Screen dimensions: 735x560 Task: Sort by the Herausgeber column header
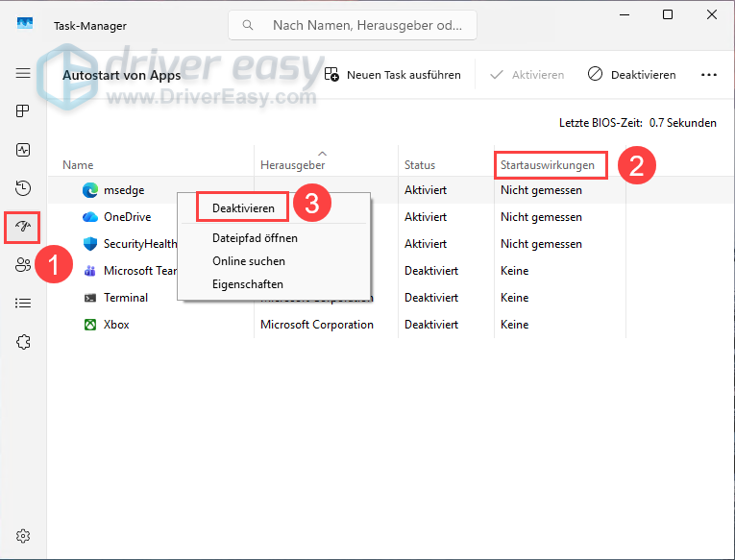pos(292,165)
